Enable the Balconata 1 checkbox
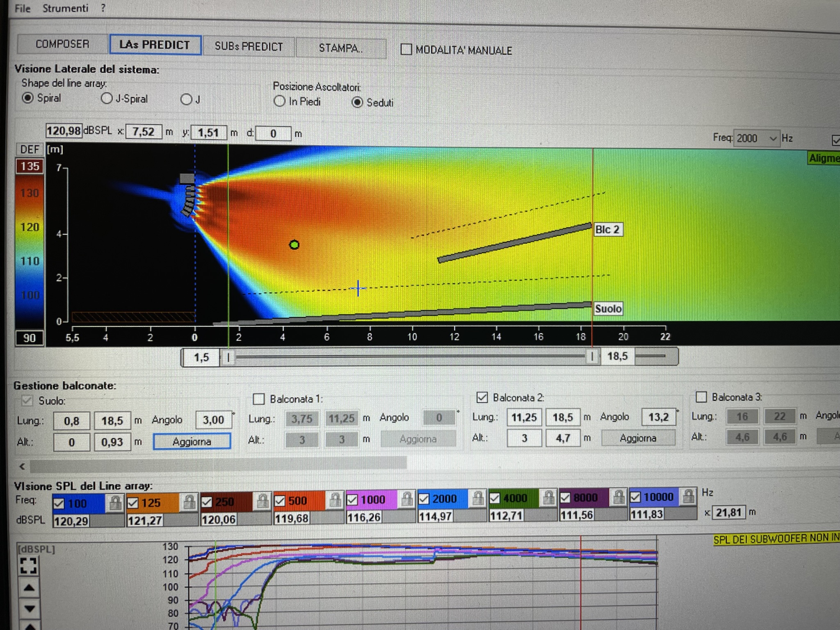 pyautogui.click(x=259, y=399)
